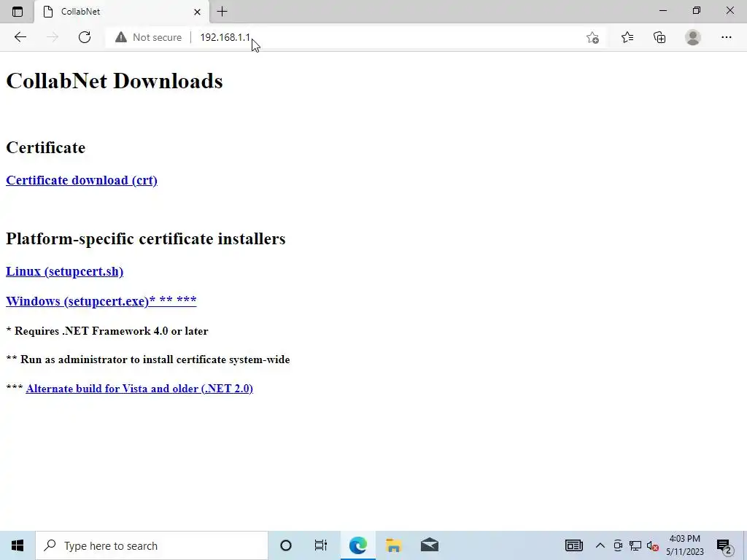Image resolution: width=747 pixels, height=560 pixels.
Task: Click the 192.168.1.1 address field
Action: pyautogui.click(x=225, y=37)
